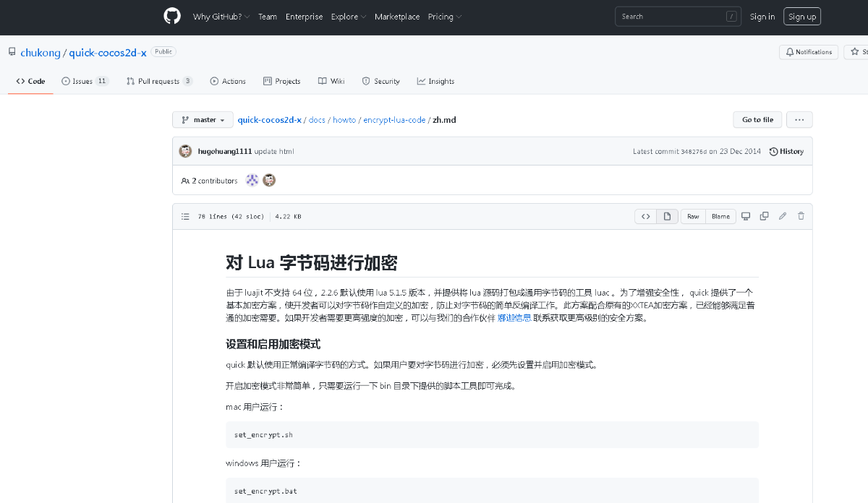Edit this file pencil icon
868x503 pixels.
[x=783, y=216]
